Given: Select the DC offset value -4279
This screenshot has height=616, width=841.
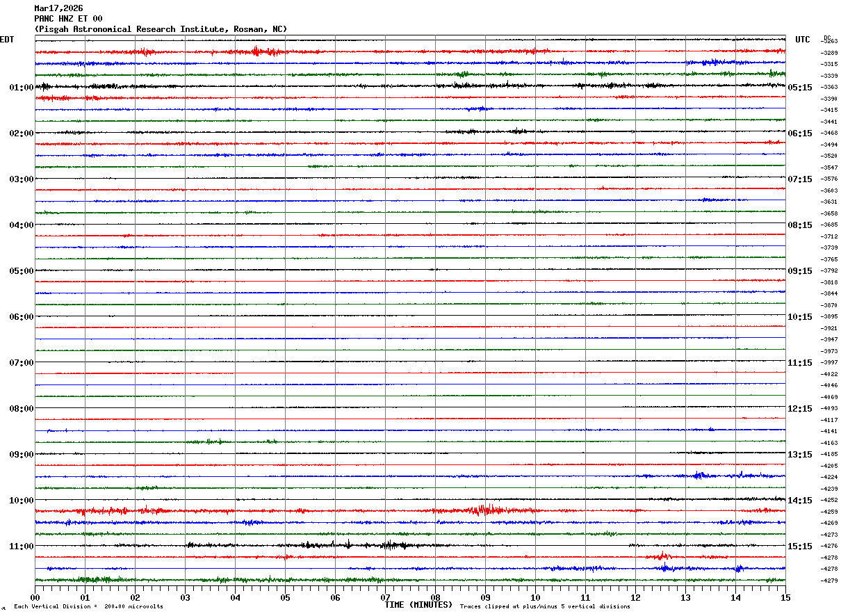Looking at the screenshot, I should pyautogui.click(x=829, y=581).
